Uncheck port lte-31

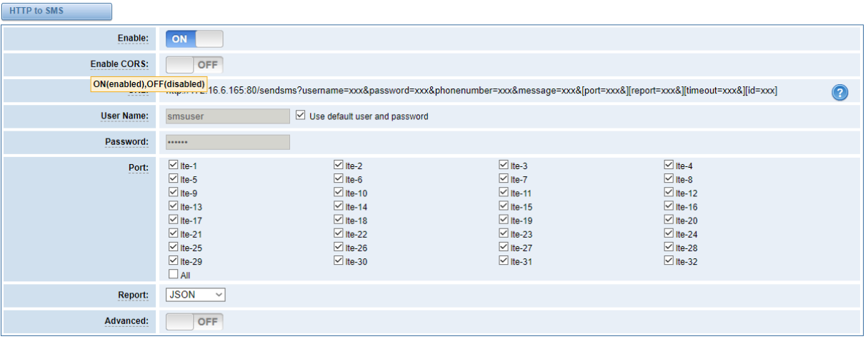[x=504, y=260]
